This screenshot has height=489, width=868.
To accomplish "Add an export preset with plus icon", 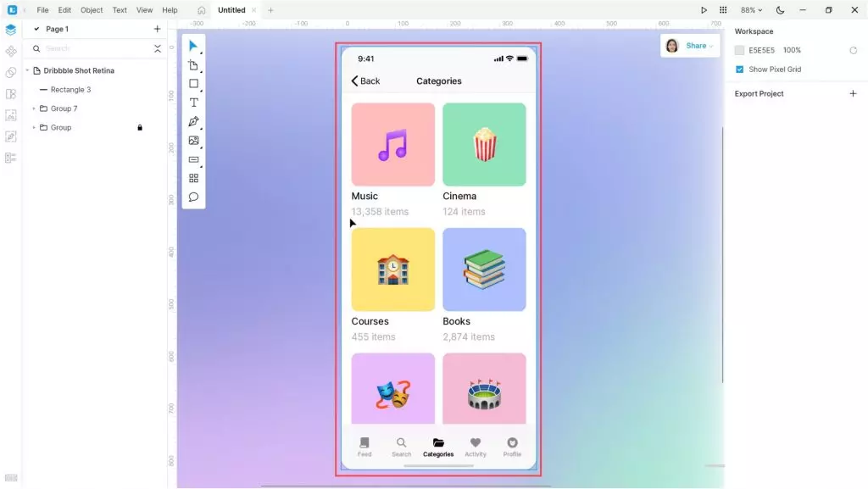I will coord(853,93).
